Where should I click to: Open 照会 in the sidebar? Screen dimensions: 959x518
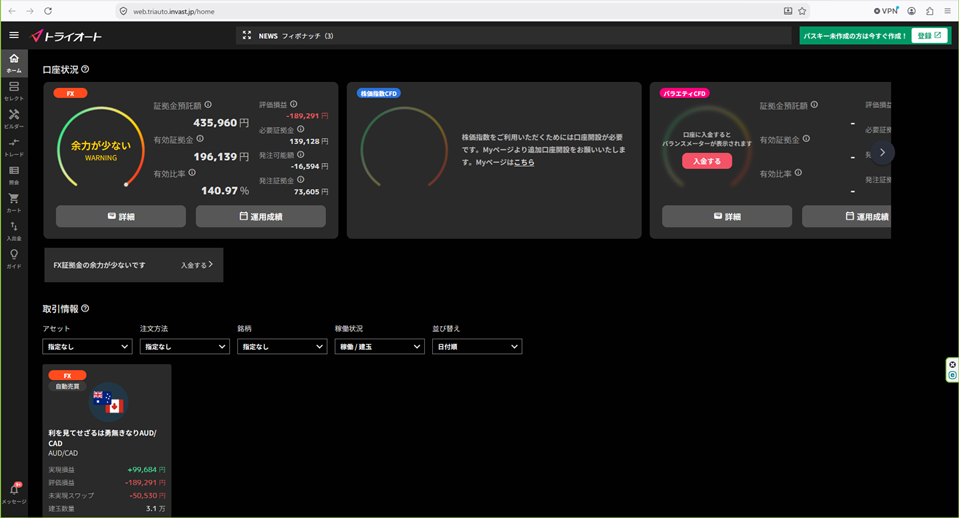coord(14,175)
